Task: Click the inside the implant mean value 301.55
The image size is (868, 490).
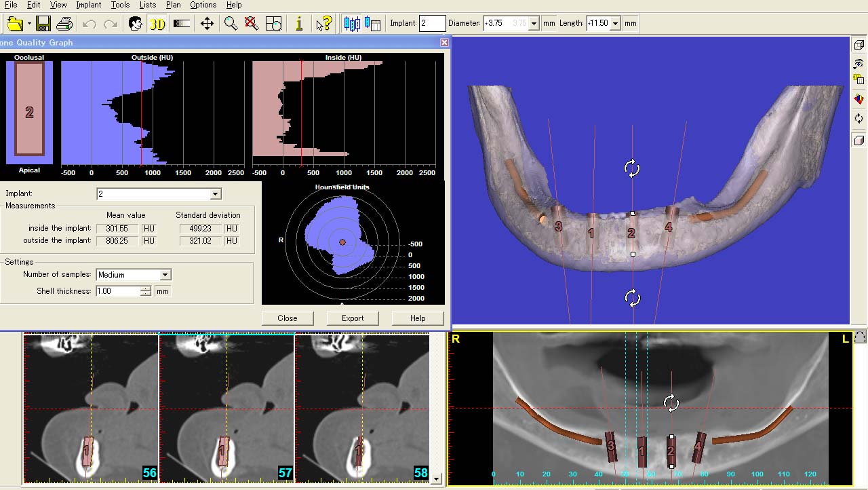Action: click(117, 229)
